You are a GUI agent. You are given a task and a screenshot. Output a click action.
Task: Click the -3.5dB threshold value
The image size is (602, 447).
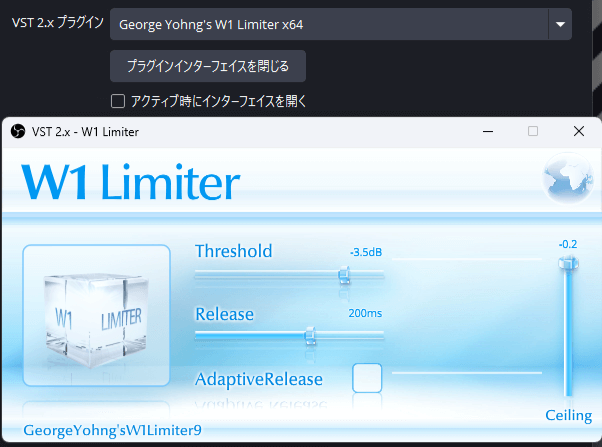point(366,252)
